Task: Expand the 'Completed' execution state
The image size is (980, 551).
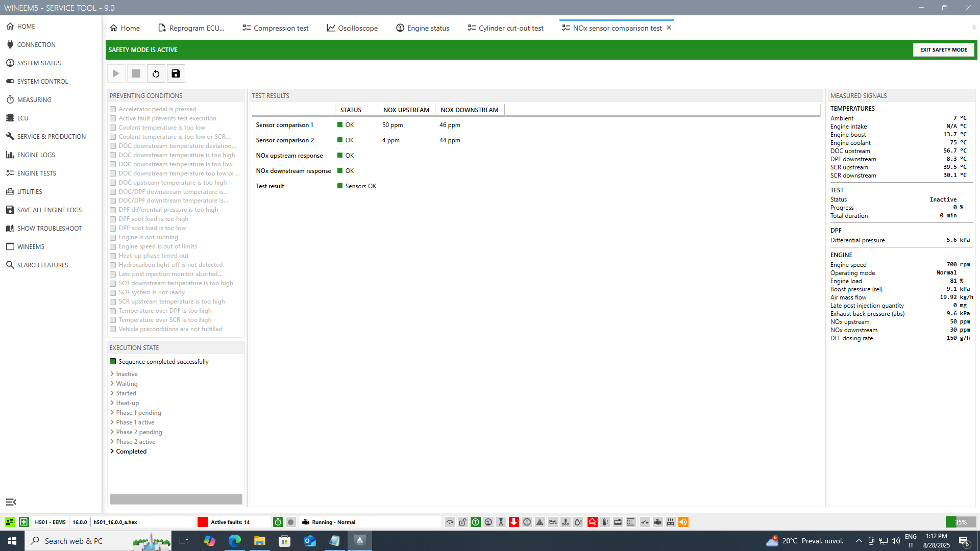Action: pos(112,452)
